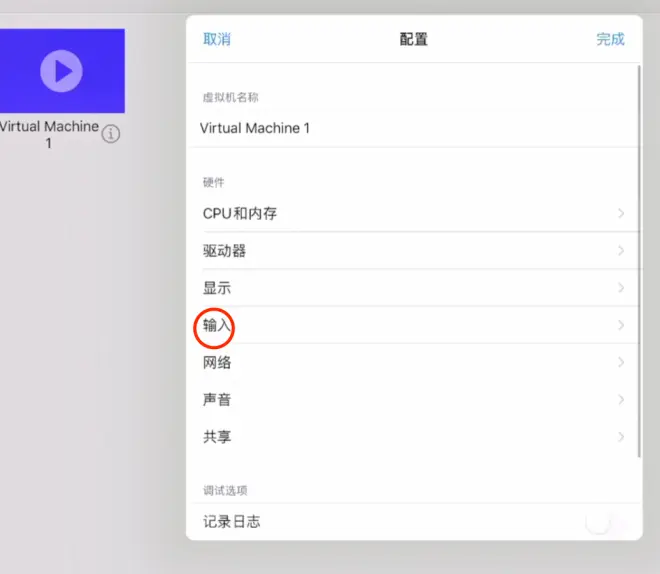Image resolution: width=660 pixels, height=574 pixels.
Task: Open 显示 settings
Action: pos(413,288)
